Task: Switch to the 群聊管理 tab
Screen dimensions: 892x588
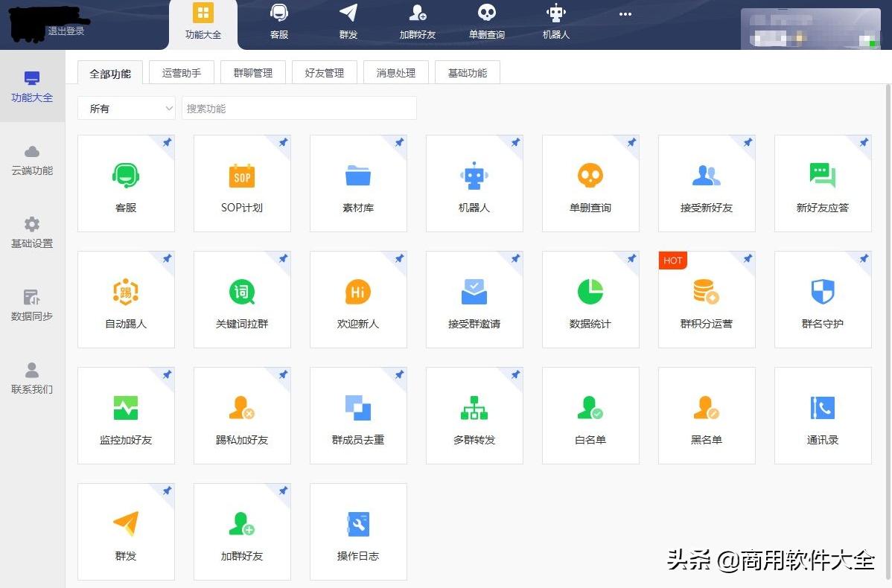Action: 252,71
